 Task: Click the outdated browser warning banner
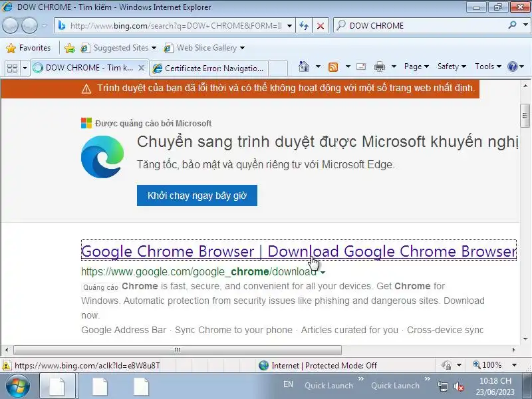pos(240,88)
